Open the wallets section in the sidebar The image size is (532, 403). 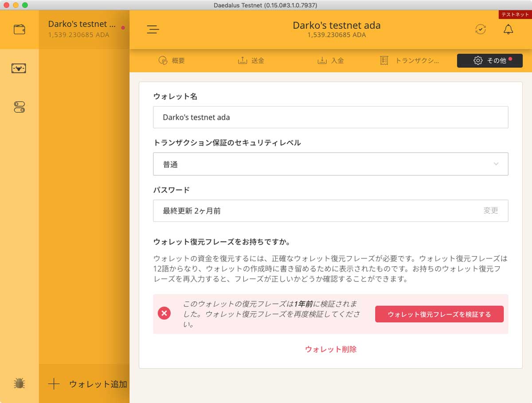[19, 30]
